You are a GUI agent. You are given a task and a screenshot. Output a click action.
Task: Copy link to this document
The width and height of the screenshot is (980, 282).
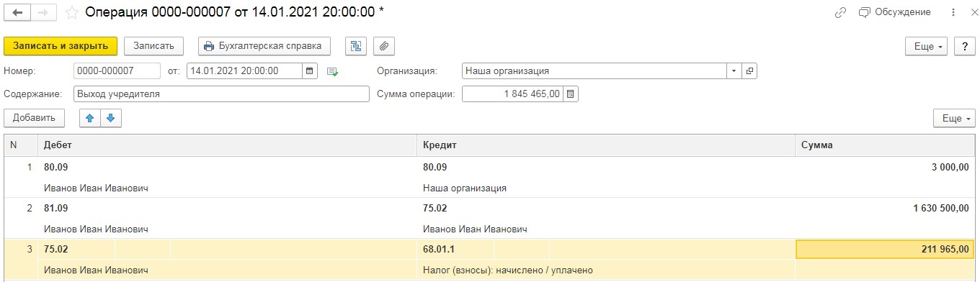pos(840,12)
